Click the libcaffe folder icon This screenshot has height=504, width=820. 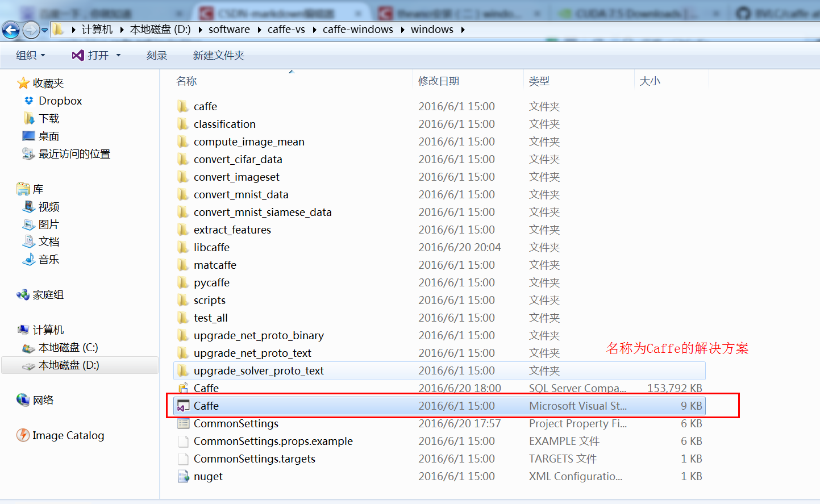pos(183,247)
